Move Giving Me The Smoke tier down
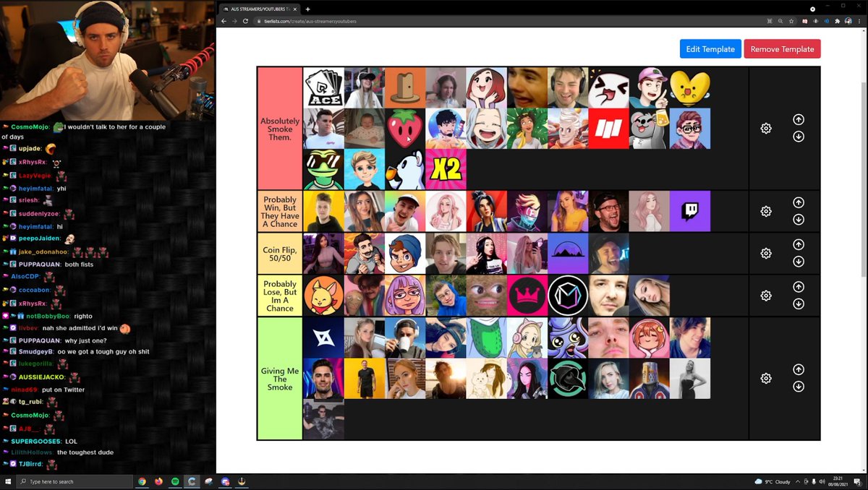Screen dimensions: 868x490 point(799,387)
